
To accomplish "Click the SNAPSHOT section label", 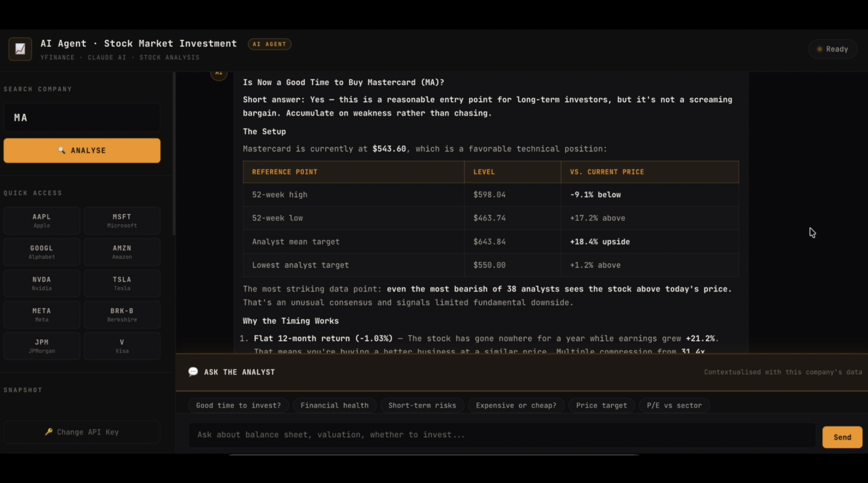I will [x=23, y=390].
